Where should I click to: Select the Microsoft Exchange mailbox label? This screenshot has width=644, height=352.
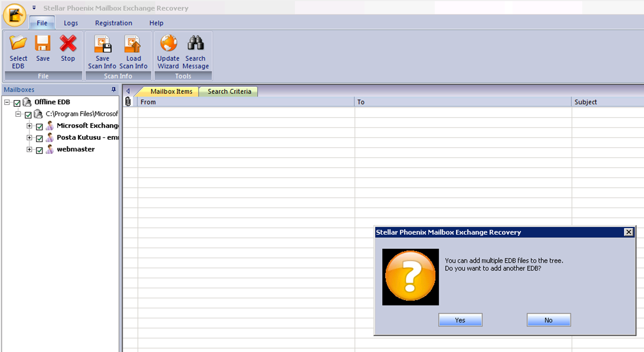(87, 126)
